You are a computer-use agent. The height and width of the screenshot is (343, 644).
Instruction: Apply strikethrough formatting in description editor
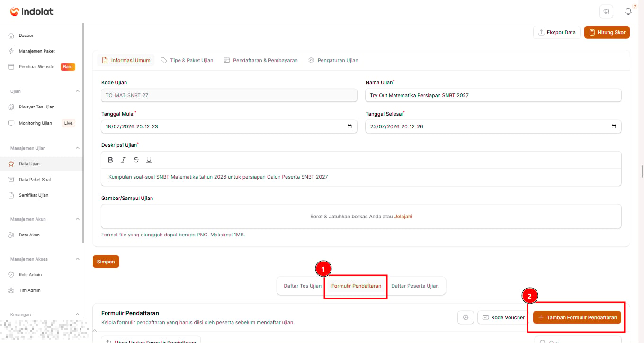pos(136,160)
